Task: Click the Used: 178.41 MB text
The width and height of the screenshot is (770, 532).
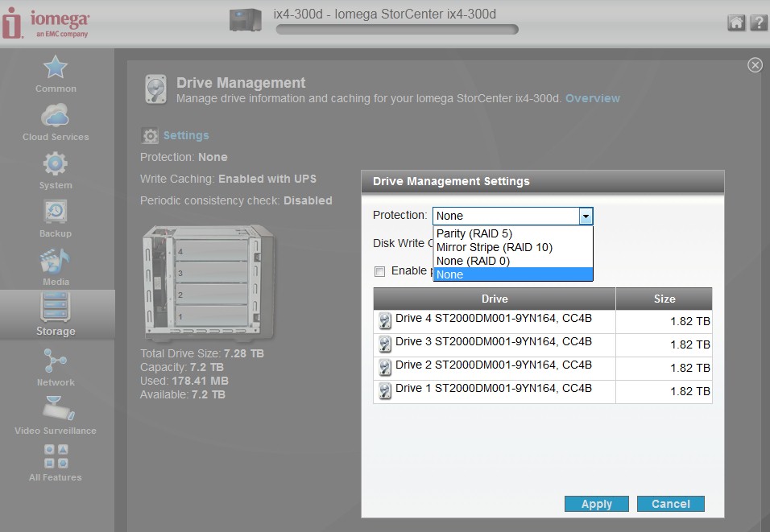Action: click(184, 381)
